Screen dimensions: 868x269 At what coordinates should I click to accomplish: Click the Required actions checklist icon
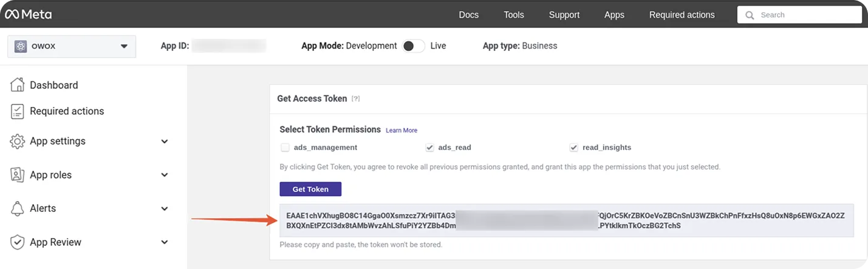tap(18, 111)
